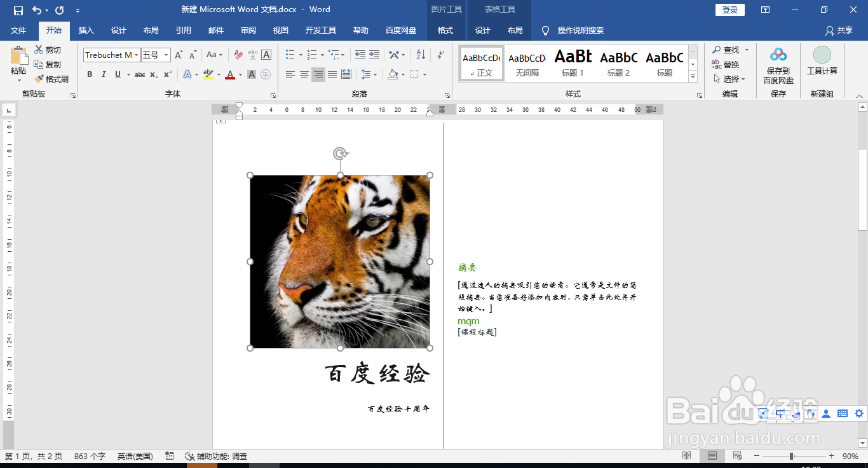Click the decrease indent icon

coord(360,55)
